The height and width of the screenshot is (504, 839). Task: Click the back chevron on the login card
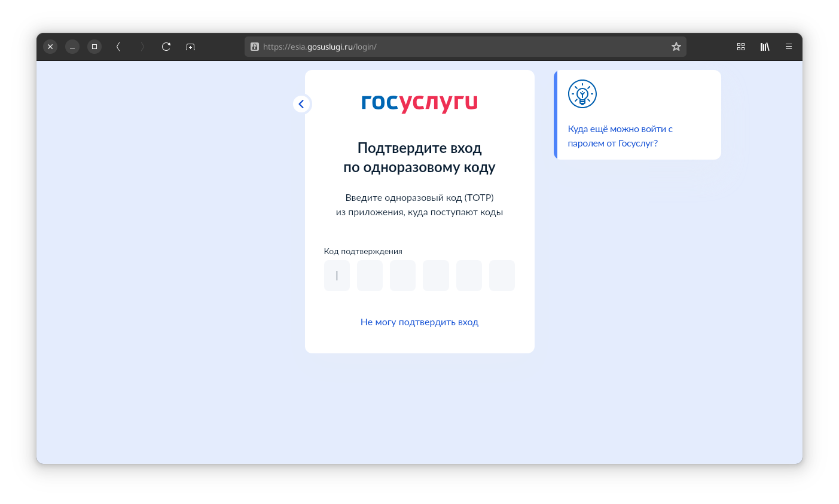click(x=301, y=104)
